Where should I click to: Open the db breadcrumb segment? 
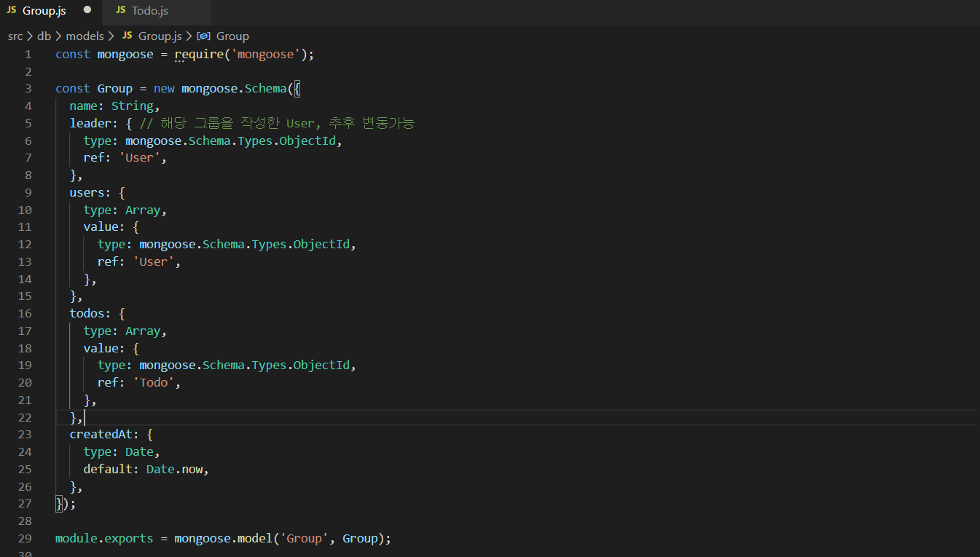click(44, 36)
